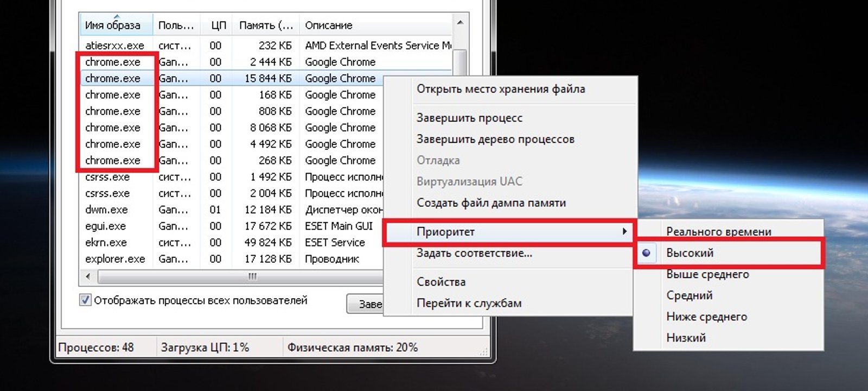Viewport: 868px width, 391px height.
Task: Click the partially hidden Заве... button
Action: point(365,304)
